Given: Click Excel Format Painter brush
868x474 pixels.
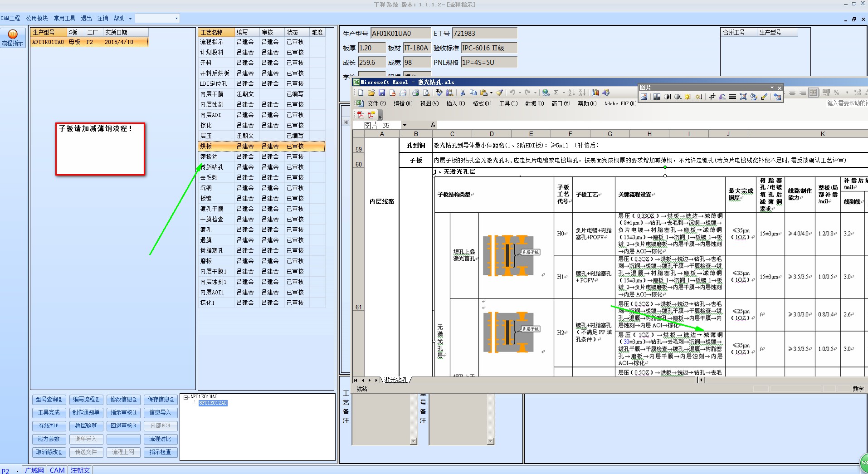Looking at the screenshot, I should 499,93.
